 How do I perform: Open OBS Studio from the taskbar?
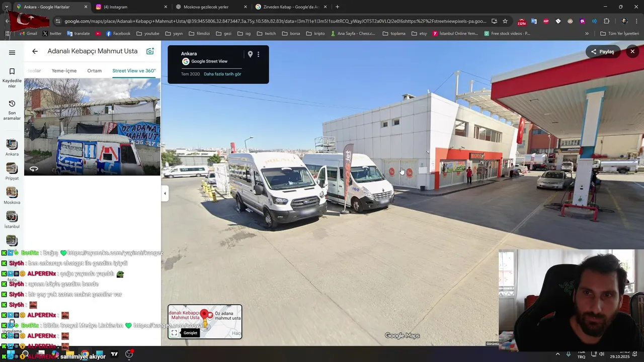tap(129, 354)
